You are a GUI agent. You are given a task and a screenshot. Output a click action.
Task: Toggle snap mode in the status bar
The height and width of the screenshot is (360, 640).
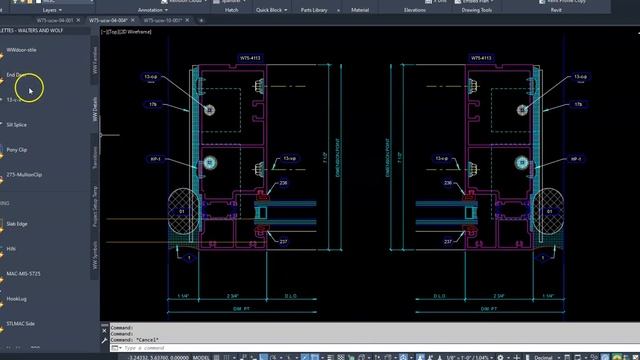(227, 358)
